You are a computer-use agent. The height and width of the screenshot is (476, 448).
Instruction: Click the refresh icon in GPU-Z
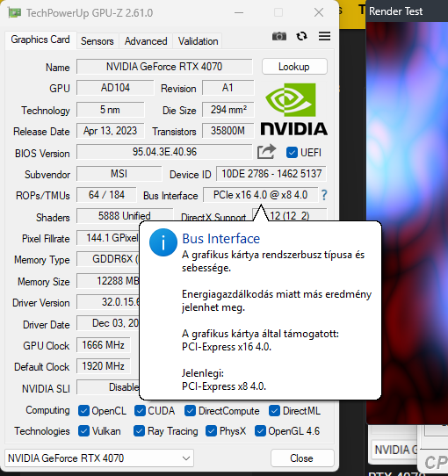[x=301, y=36]
